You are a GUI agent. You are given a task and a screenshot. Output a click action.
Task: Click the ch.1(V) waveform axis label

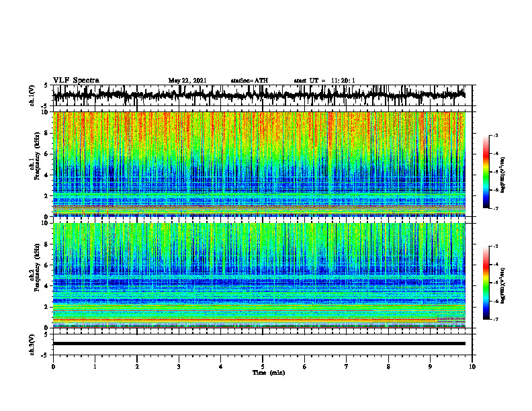[32, 95]
